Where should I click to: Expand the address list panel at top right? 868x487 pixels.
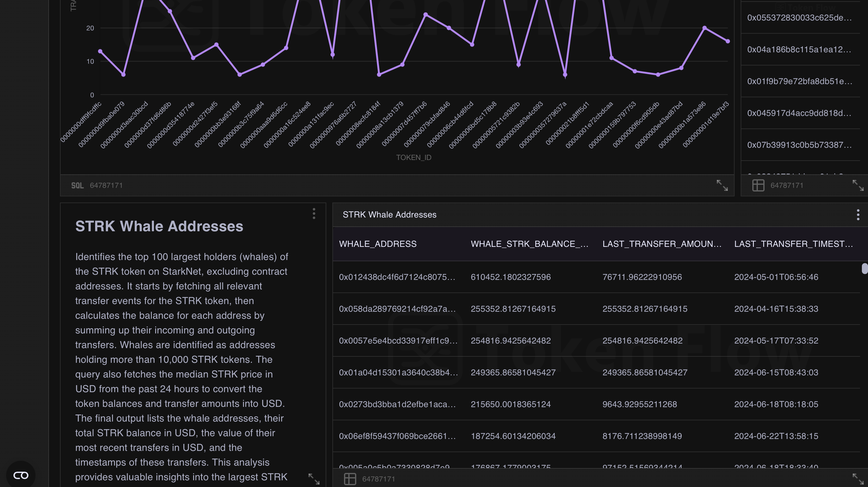pos(858,185)
